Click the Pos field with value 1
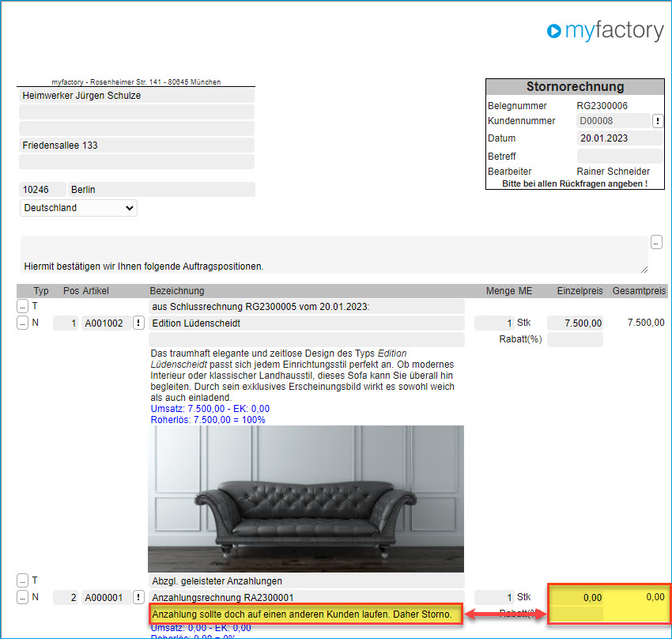672x639 pixels. tap(66, 323)
